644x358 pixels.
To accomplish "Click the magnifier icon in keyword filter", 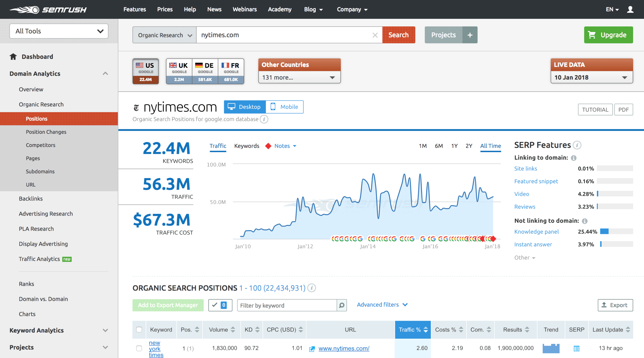I will coord(342,305).
